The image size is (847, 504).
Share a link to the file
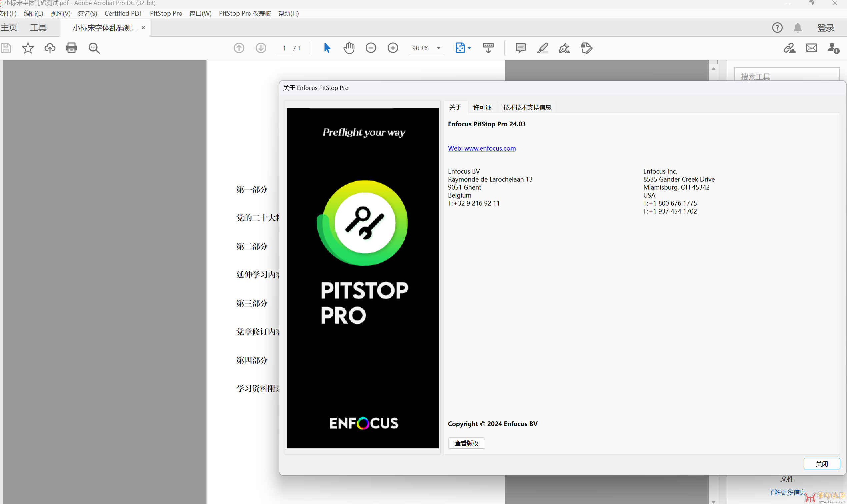(790, 48)
